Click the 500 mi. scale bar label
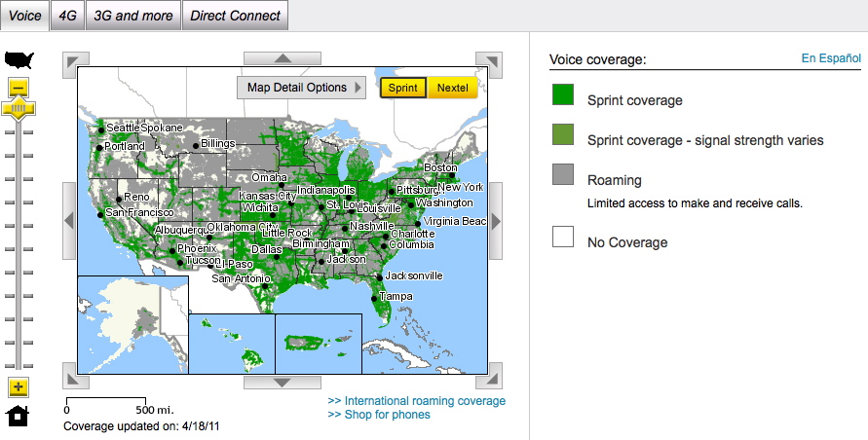 155,410
